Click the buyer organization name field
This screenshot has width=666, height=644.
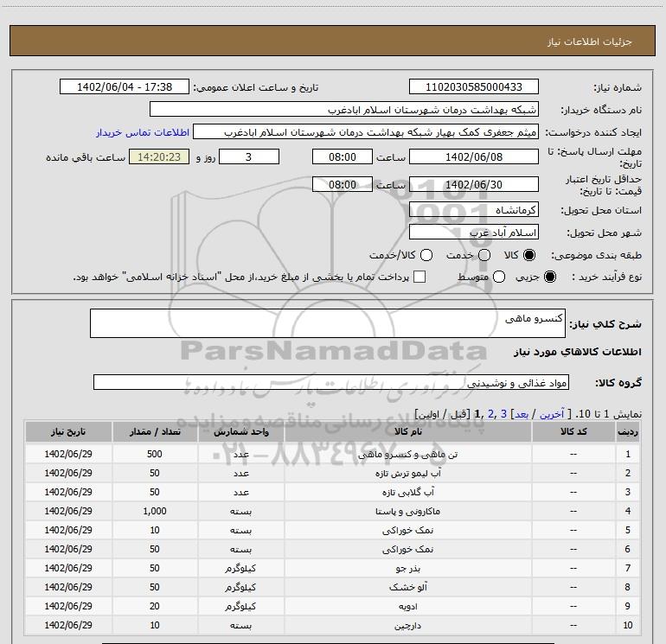point(344,110)
